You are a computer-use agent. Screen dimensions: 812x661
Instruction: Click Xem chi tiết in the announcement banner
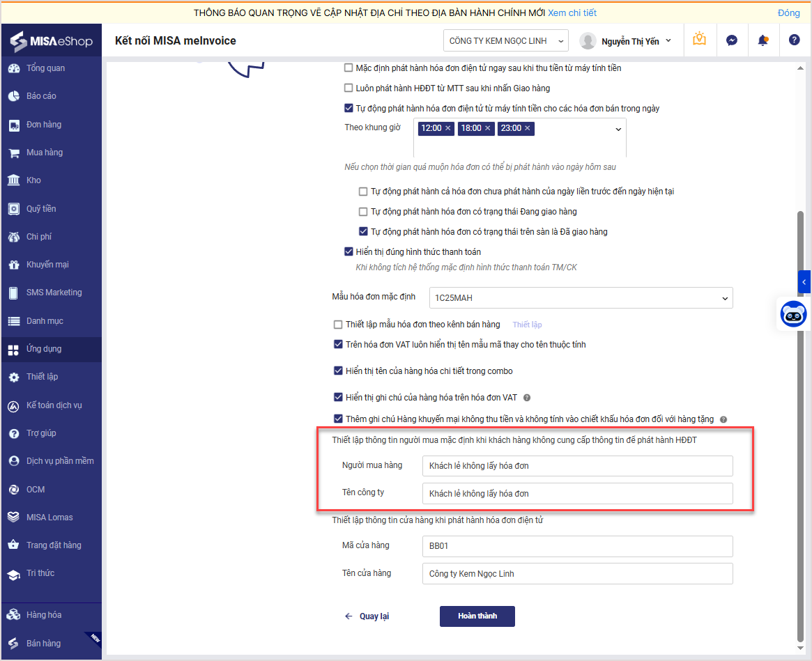572,13
